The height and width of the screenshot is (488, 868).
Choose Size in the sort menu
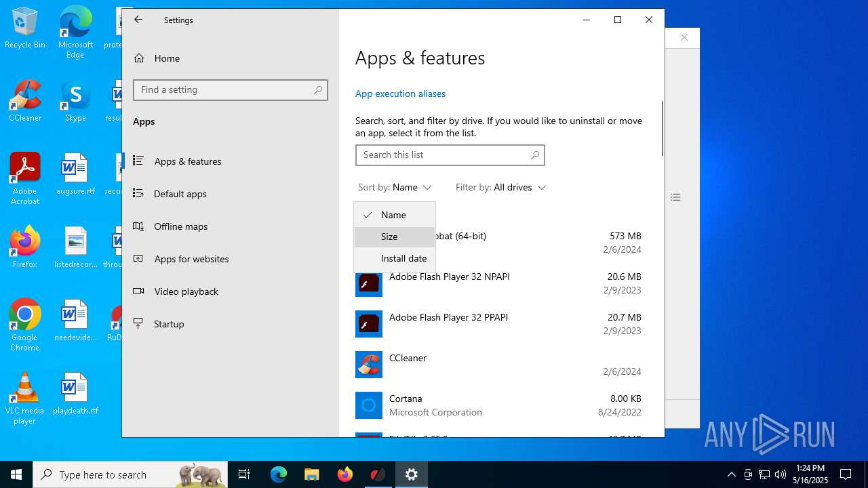pyautogui.click(x=395, y=237)
